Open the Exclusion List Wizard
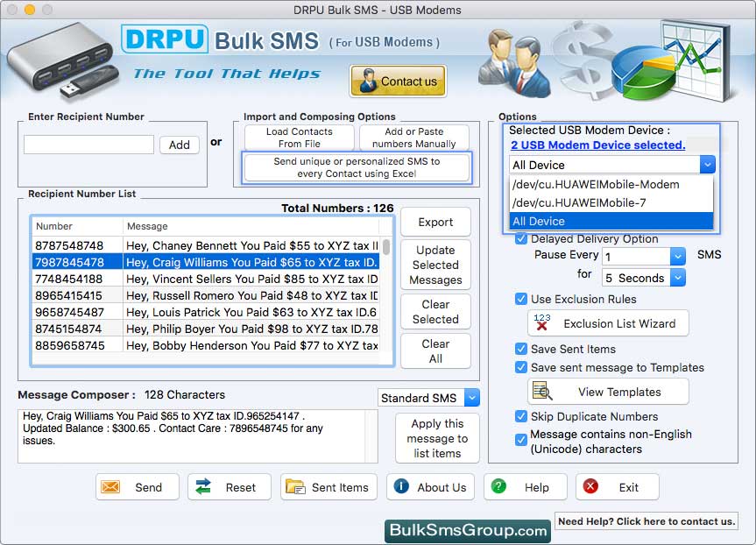This screenshot has width=756, height=545. tap(608, 323)
